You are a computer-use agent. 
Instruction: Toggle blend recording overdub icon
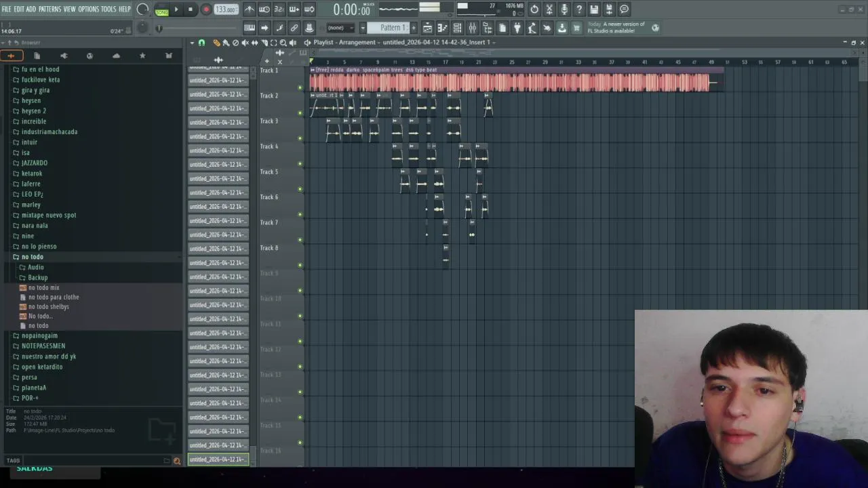tap(294, 9)
